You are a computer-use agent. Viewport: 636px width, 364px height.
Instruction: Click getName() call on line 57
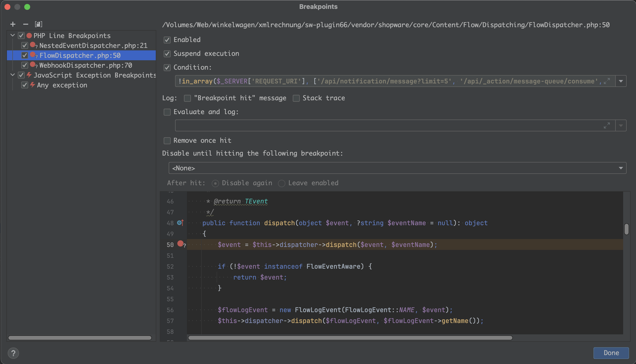(460, 321)
